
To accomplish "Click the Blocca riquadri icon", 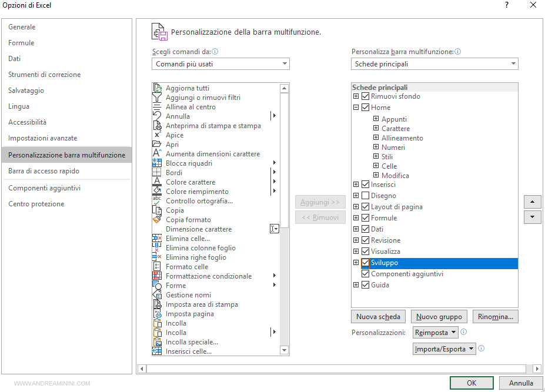I will [157, 163].
